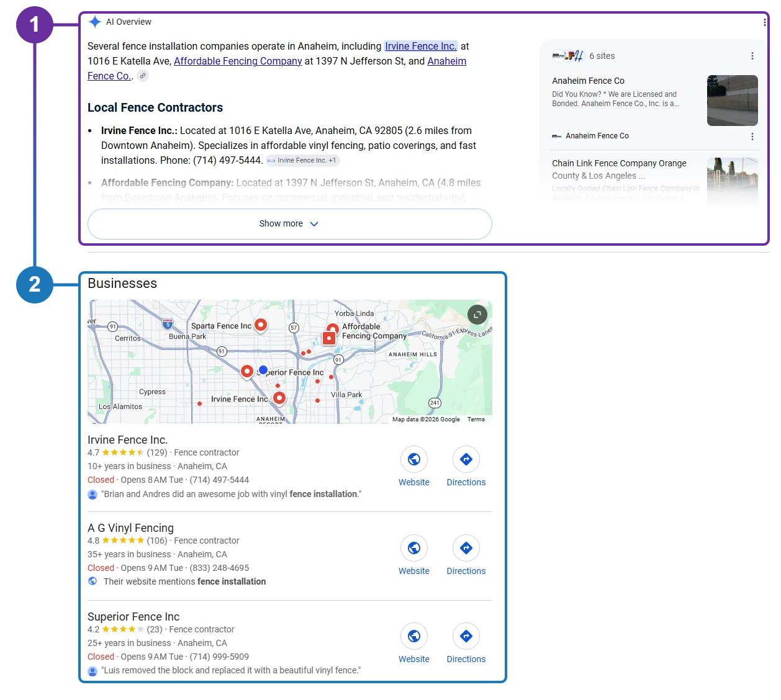The height and width of the screenshot is (700, 781).
Task: Open the 6 sites card options menu
Action: click(x=752, y=56)
